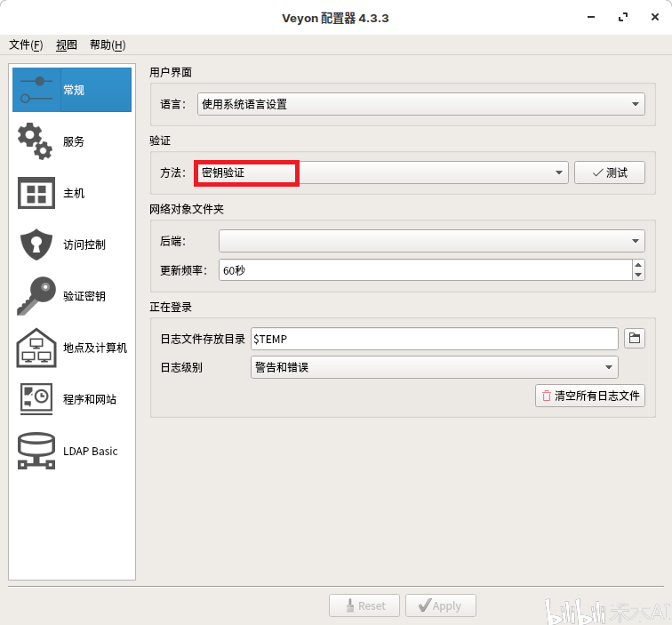Increase the 更新频率 value with up arrow
The image size is (672, 625).
coord(638,265)
